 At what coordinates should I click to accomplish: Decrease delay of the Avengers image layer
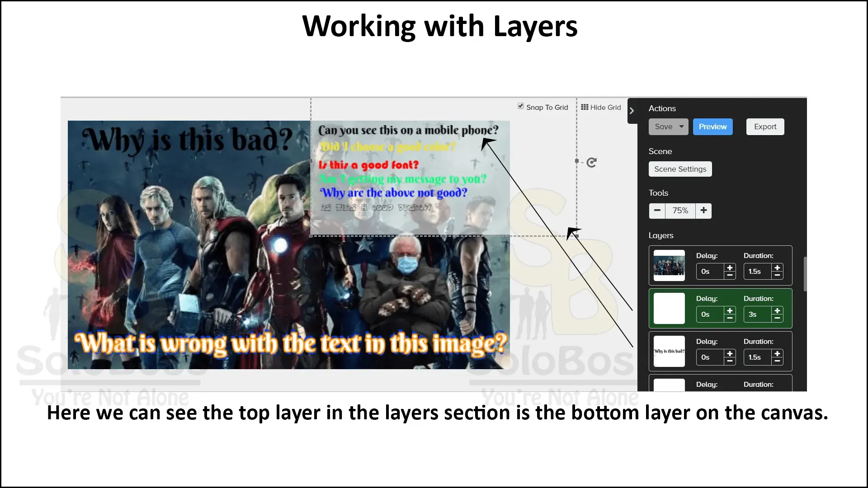[x=730, y=275]
